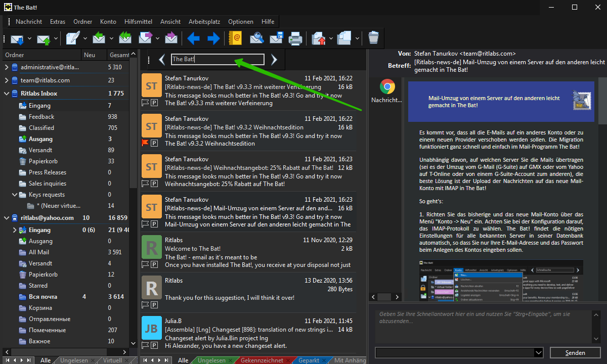Toggle flag on Weihnachtsangebot 25% Rabatt message
Screen dimensions: 607x364
coord(145,184)
